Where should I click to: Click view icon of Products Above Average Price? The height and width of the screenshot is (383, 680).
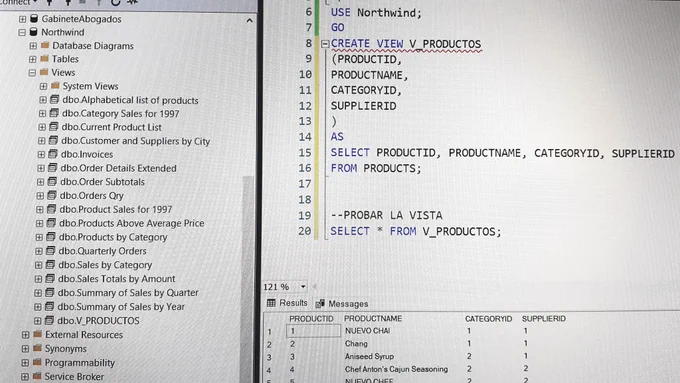[x=51, y=223]
